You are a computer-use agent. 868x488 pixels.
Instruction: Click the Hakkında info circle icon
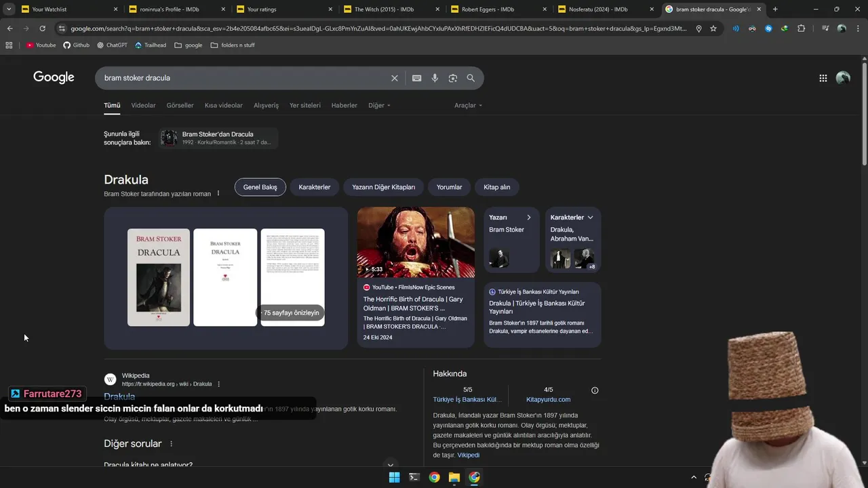tap(595, 390)
